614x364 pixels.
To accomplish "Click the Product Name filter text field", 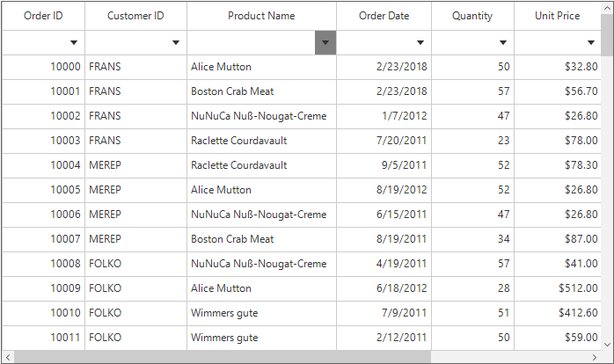I will click(x=251, y=43).
